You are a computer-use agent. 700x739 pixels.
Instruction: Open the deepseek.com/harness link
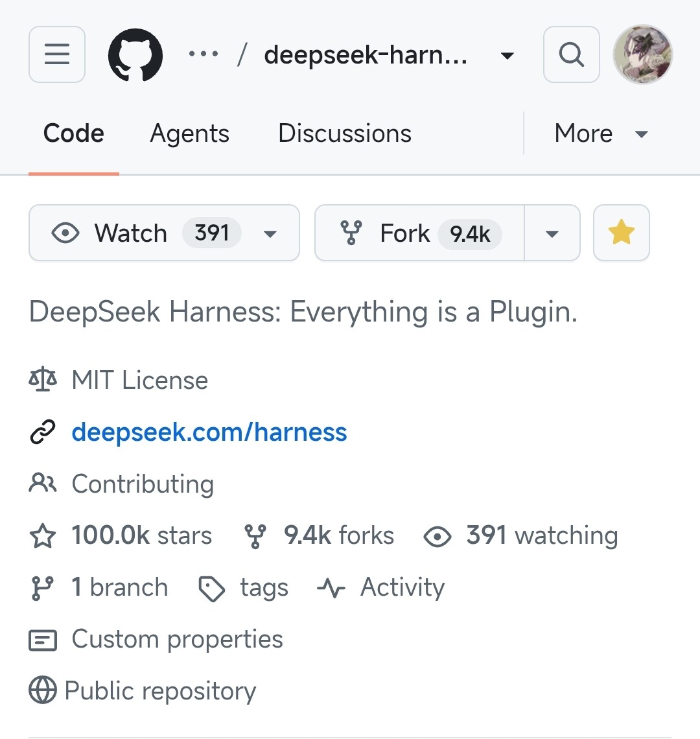click(209, 432)
